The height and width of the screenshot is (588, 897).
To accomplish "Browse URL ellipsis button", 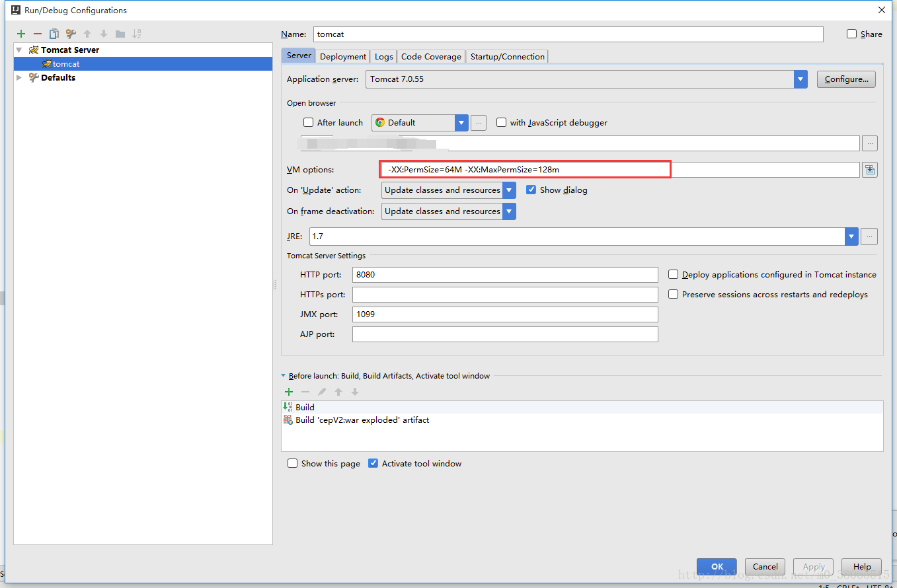I will (870, 143).
